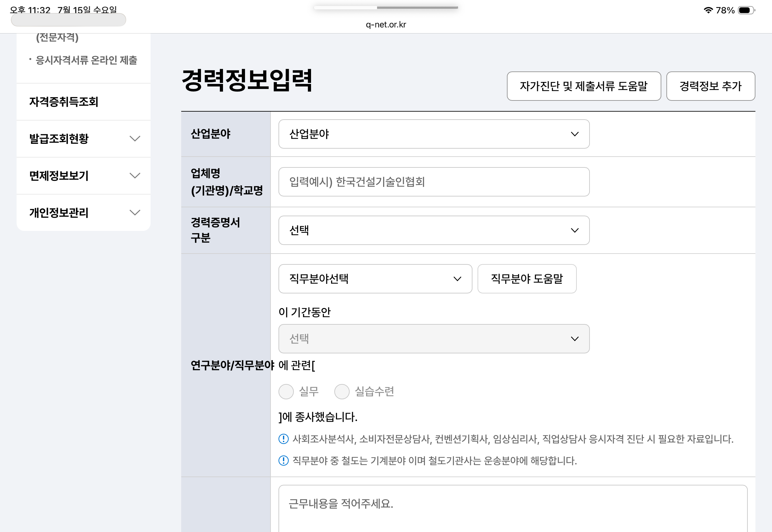Viewport: 772px width, 532px height.
Task: Click the (전문자격) sidebar text
Action: tap(57, 37)
